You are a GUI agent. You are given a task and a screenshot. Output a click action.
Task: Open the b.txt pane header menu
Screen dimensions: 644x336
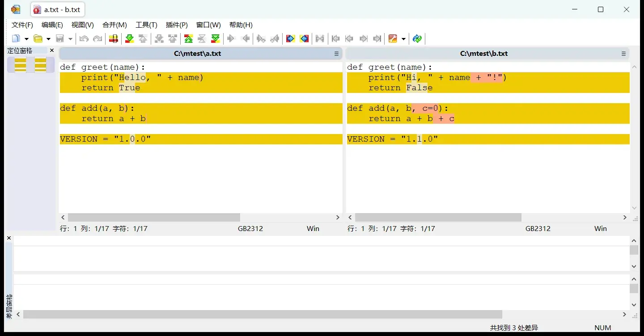623,54
